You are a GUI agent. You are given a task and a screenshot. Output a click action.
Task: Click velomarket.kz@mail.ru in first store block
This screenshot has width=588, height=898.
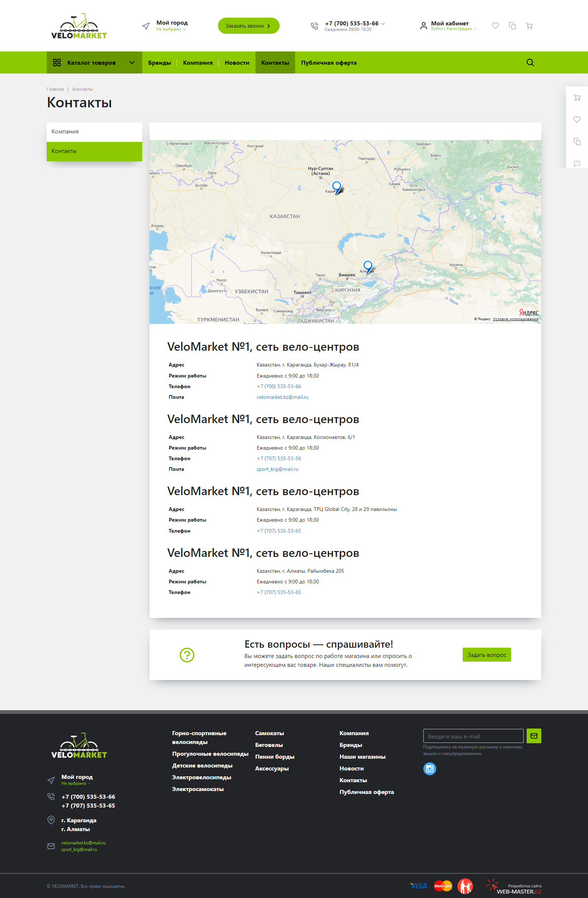tap(283, 397)
